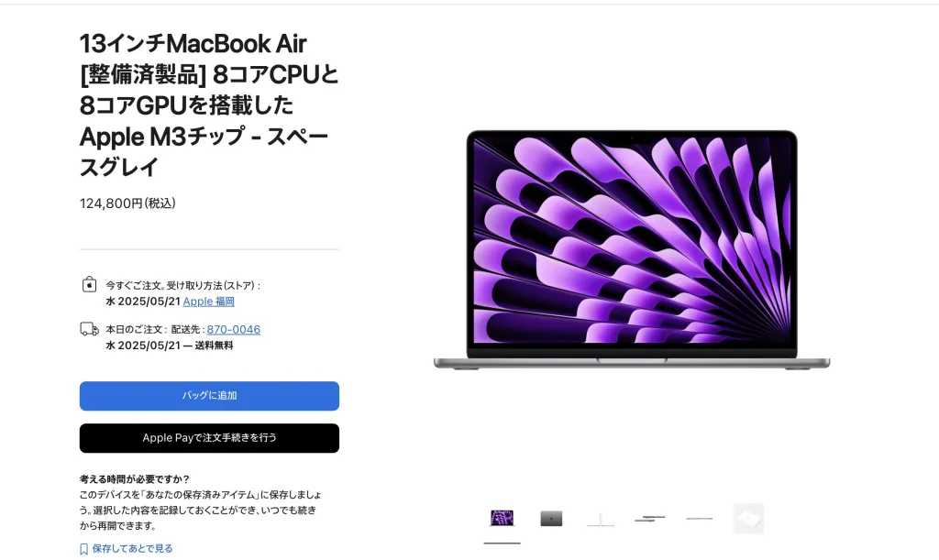
Task: Click the 13インチMacBook Air product title
Action: (x=210, y=104)
